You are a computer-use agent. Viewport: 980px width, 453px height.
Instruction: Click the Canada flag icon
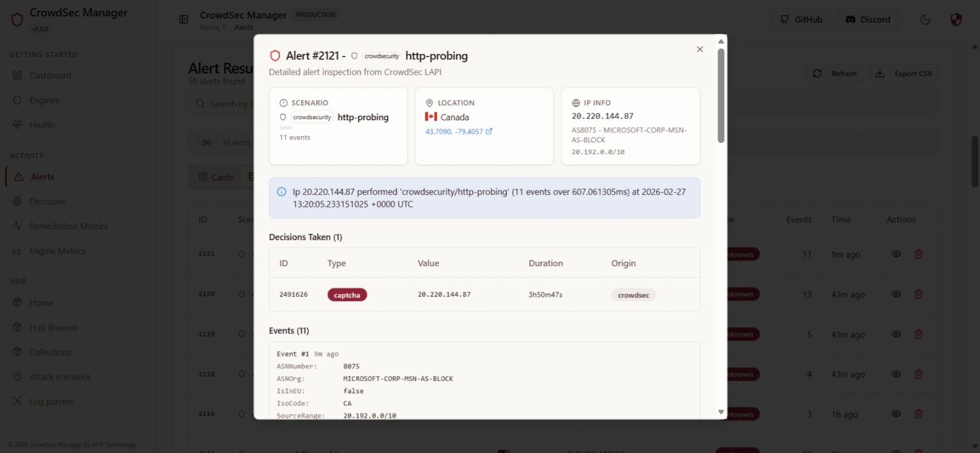(x=431, y=116)
